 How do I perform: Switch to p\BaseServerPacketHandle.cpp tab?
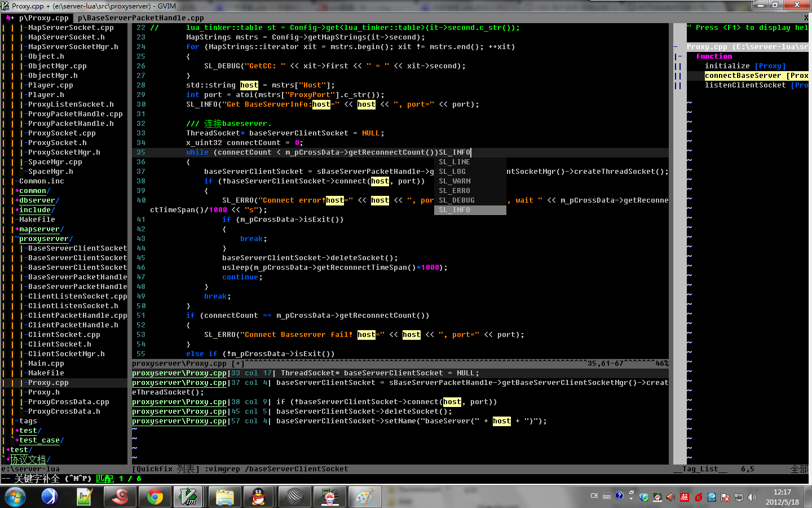tap(141, 18)
